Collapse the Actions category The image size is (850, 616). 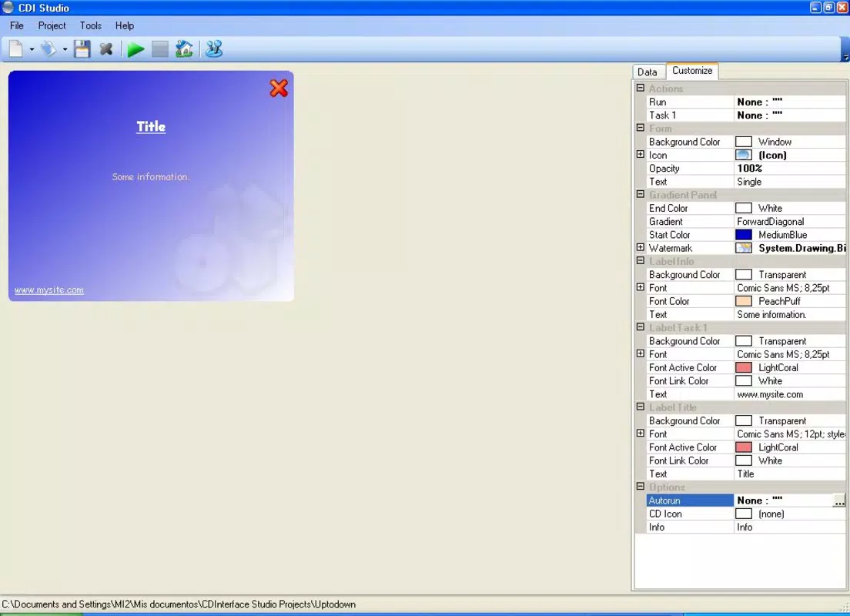pos(641,88)
